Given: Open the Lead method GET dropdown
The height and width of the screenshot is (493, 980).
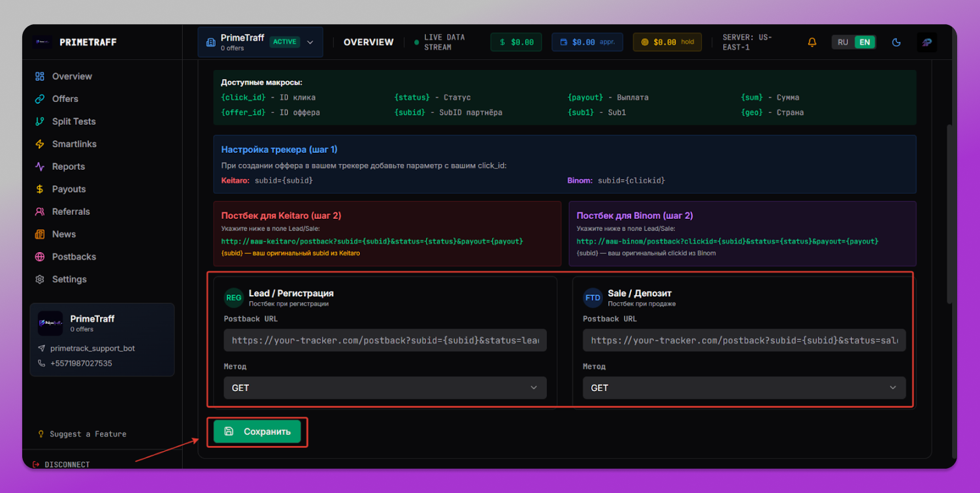Looking at the screenshot, I should [x=385, y=388].
